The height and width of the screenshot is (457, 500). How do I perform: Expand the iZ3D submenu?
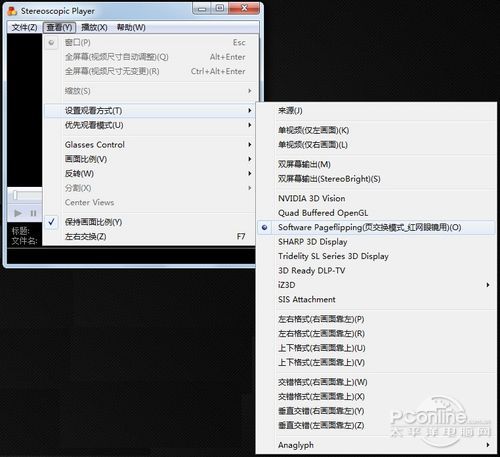[x=376, y=285]
